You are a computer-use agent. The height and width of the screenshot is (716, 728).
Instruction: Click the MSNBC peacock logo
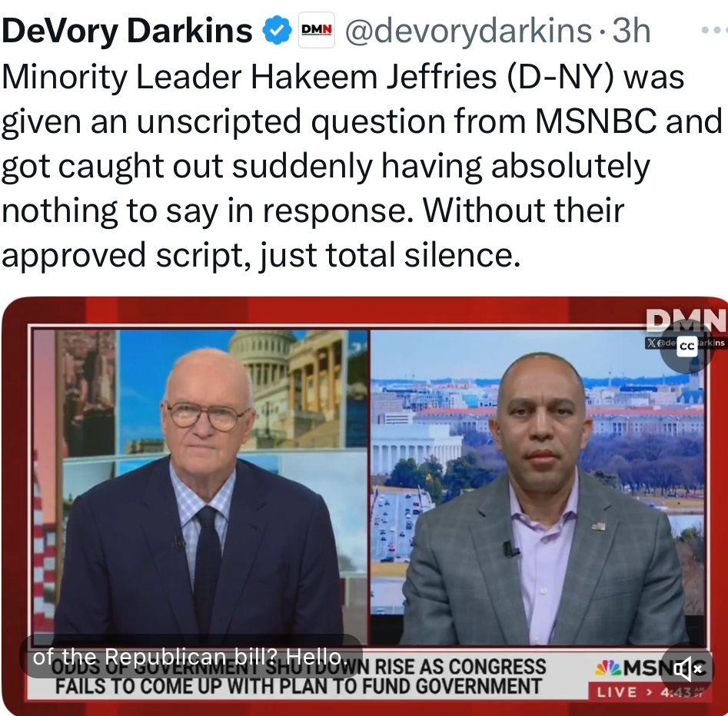609,668
